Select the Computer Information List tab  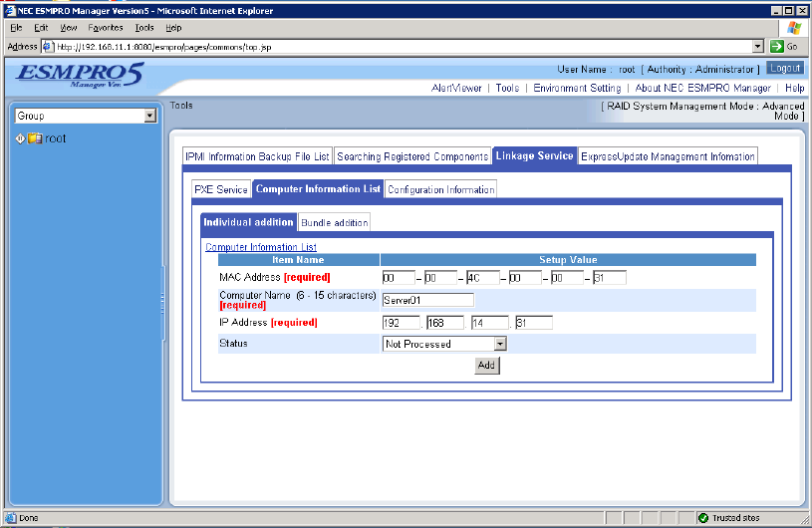(x=318, y=189)
